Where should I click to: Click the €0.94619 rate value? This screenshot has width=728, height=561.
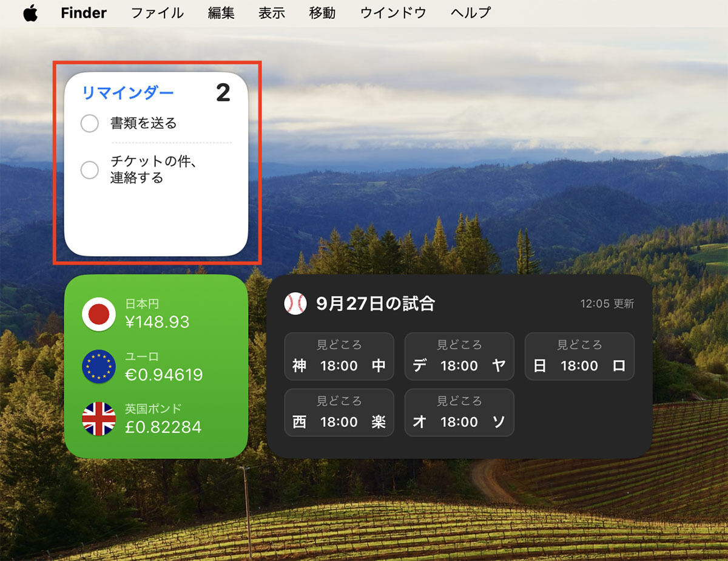point(164,375)
